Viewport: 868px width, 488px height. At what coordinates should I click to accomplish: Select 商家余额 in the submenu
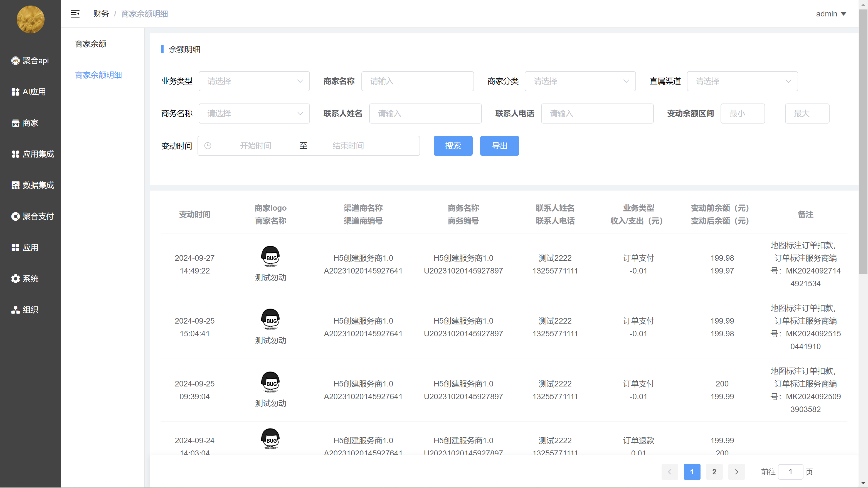coord(91,44)
